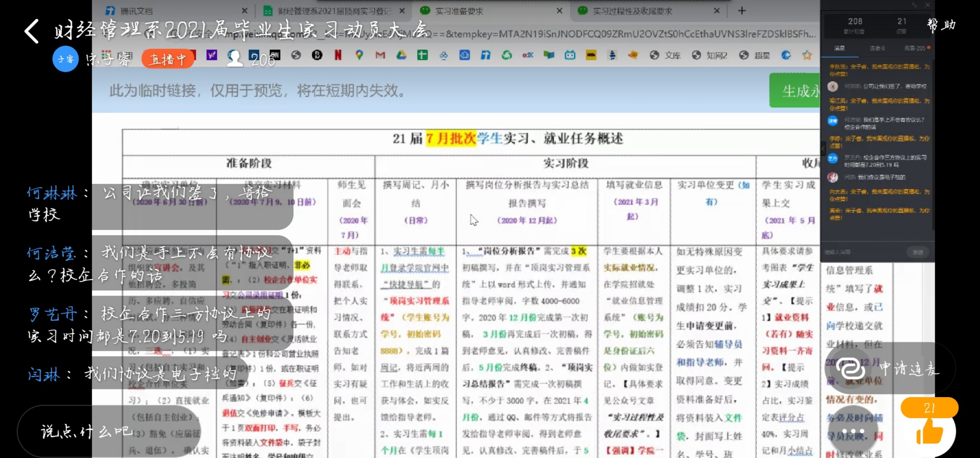Open the 超星 bookmark
The width and height of the screenshot is (980, 458).
tap(754, 55)
